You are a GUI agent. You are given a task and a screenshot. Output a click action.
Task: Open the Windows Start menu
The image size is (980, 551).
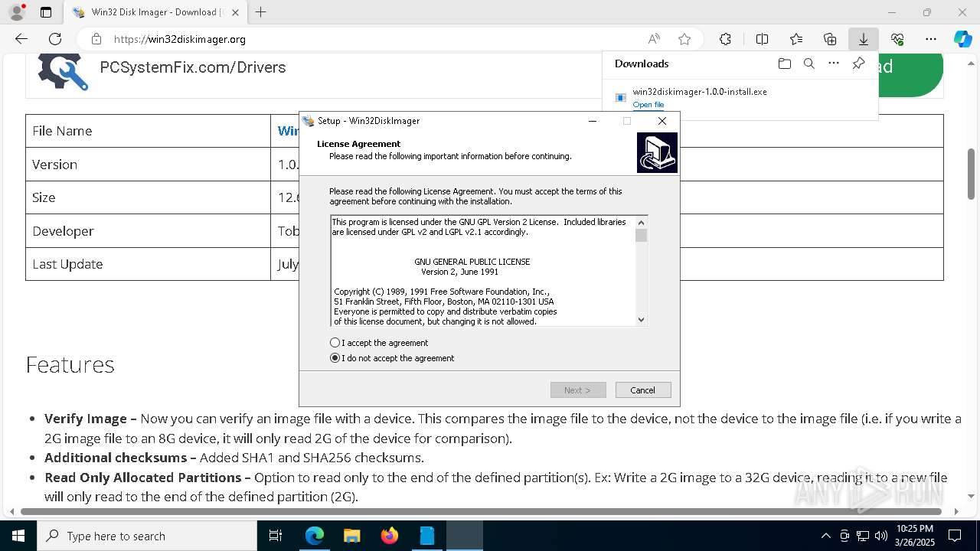coord(18,536)
